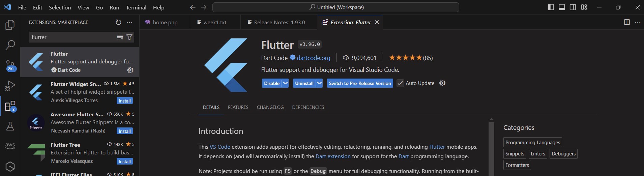Toggle the Auto Update checkbox
Viewport: 644px width, 176px height.
pyautogui.click(x=400, y=83)
